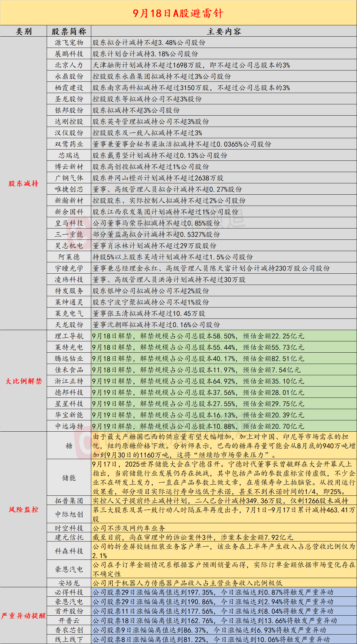
Task: Select the 类别 column header
Action: point(23,31)
